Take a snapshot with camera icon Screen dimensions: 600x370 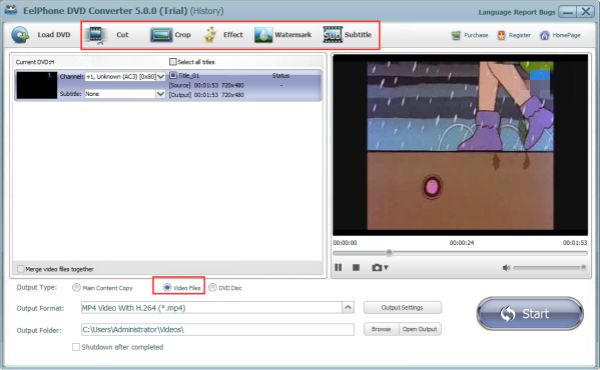377,267
